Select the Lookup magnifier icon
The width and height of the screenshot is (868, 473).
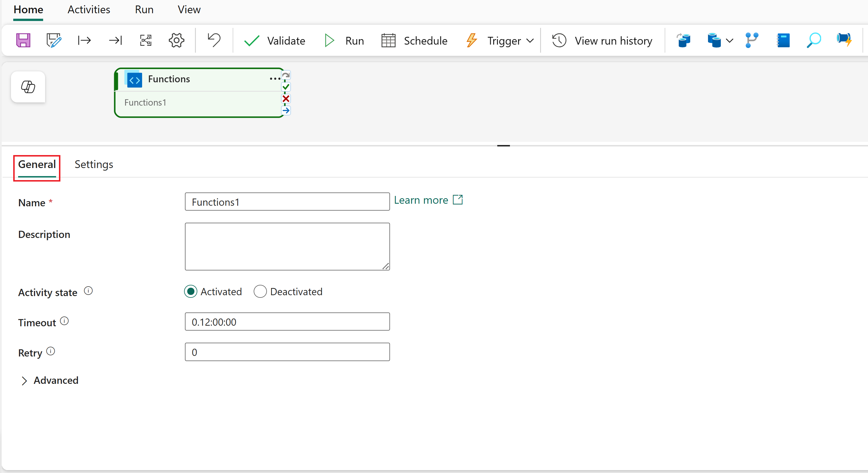click(x=813, y=40)
